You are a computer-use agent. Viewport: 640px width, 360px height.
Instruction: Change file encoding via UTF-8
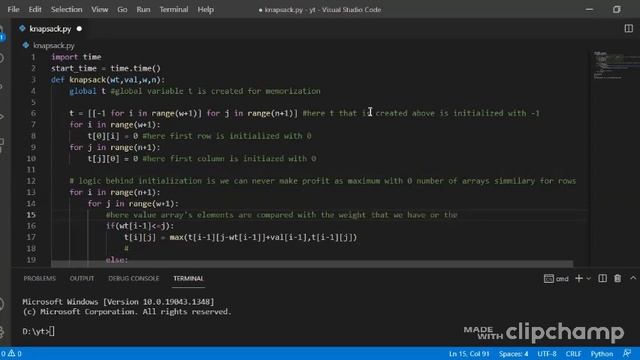point(547,353)
